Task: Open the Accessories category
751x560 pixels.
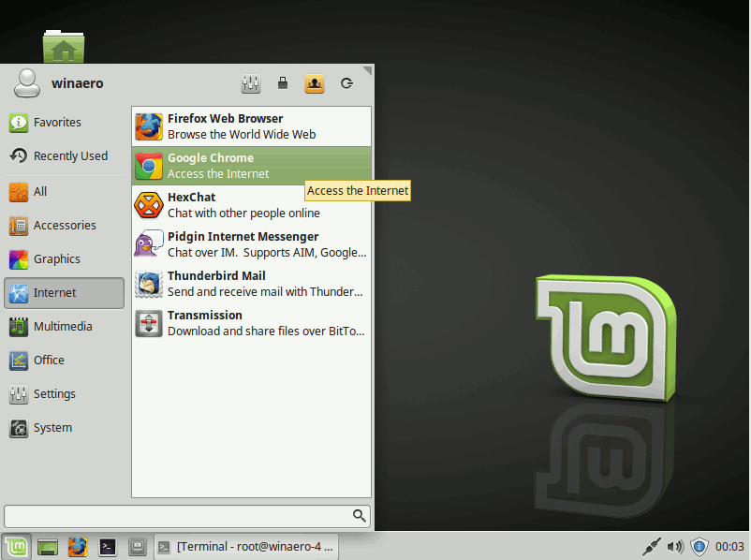Action: (x=65, y=225)
